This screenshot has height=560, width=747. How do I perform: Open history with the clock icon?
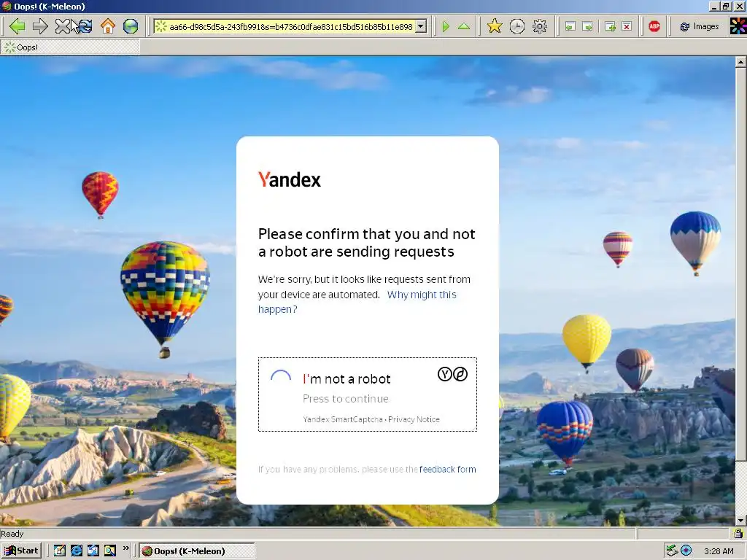[x=517, y=26]
